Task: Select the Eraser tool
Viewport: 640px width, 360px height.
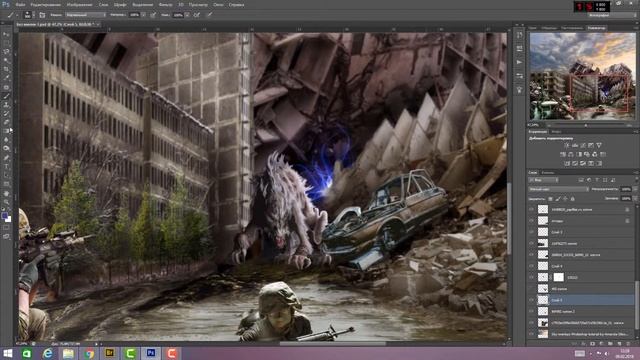Action: coord(6,122)
